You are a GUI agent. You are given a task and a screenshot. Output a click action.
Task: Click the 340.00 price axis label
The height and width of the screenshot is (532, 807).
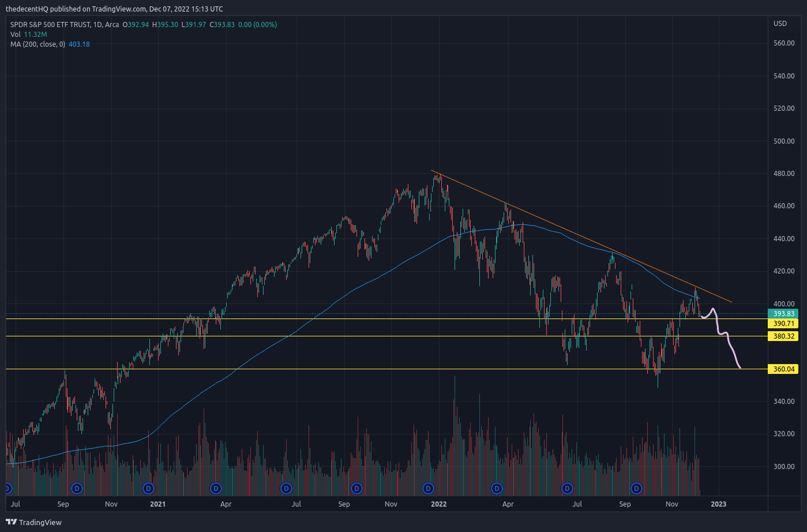pos(784,402)
